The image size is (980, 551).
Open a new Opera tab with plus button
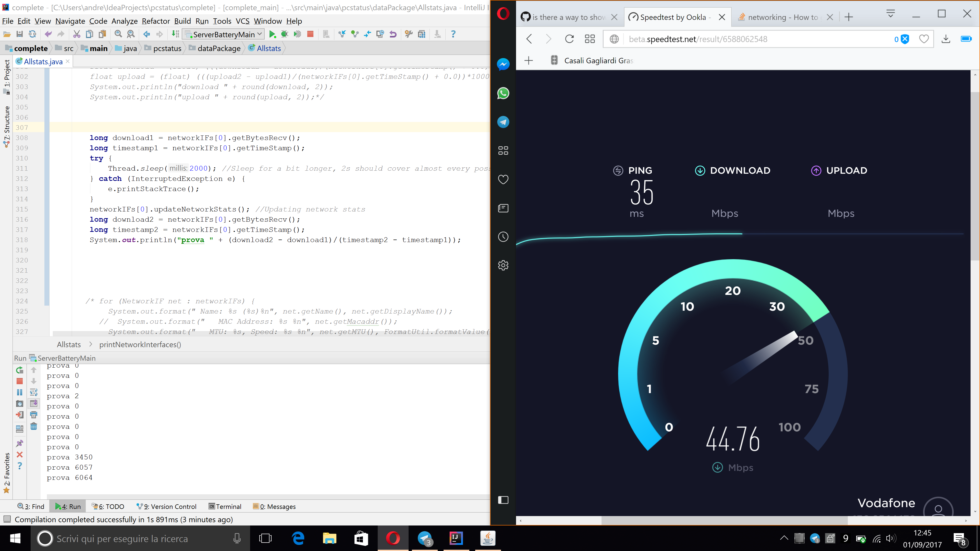[849, 17]
